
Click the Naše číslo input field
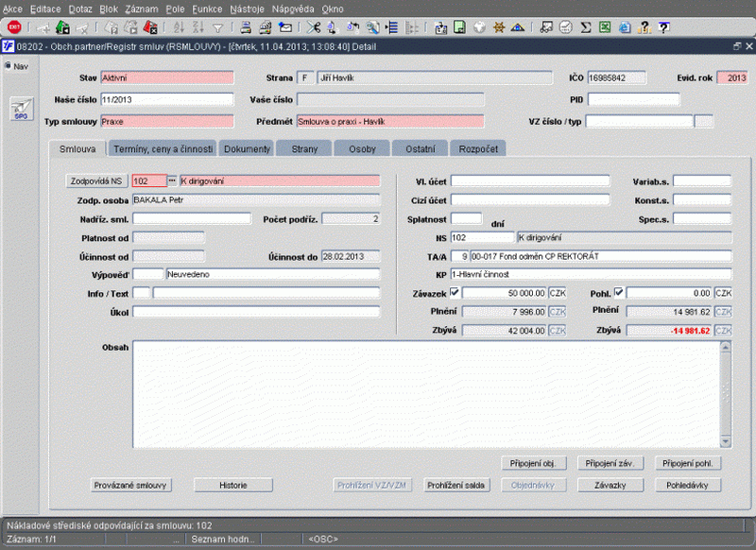pos(166,99)
